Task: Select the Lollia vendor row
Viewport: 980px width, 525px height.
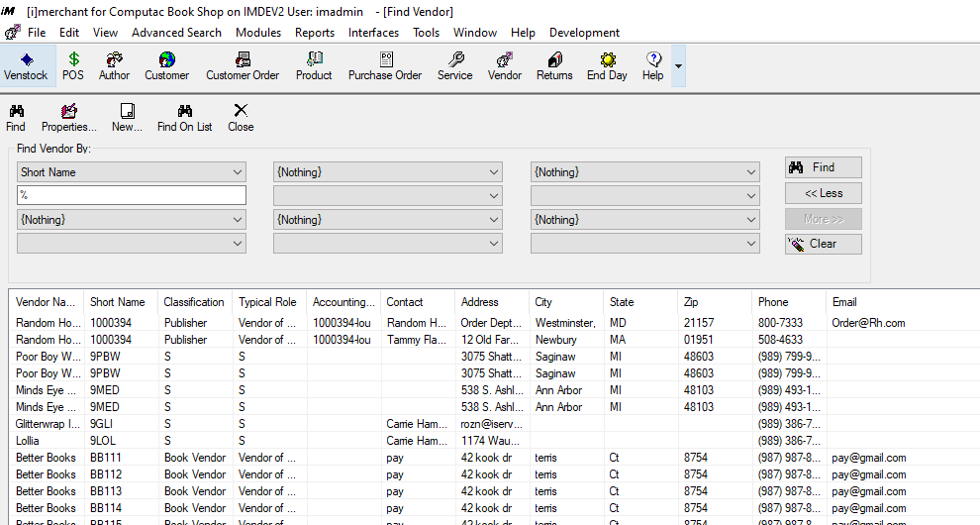Action: pyautogui.click(x=494, y=441)
